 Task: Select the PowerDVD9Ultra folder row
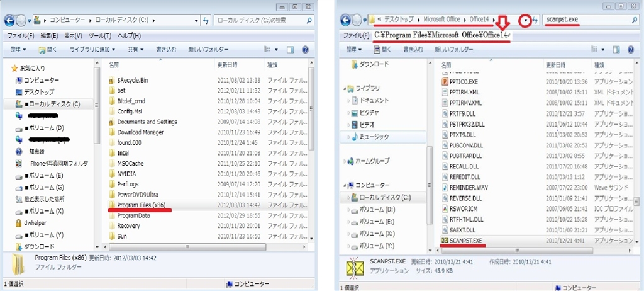click(x=207, y=194)
